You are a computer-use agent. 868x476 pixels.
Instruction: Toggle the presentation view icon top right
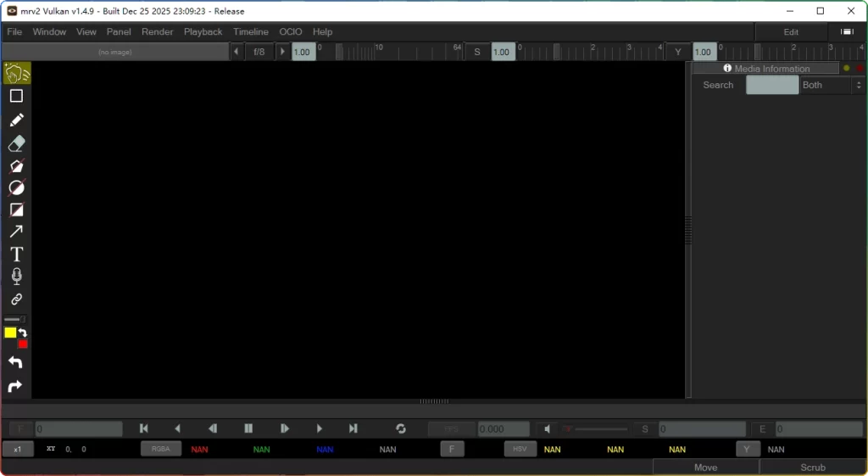point(847,31)
